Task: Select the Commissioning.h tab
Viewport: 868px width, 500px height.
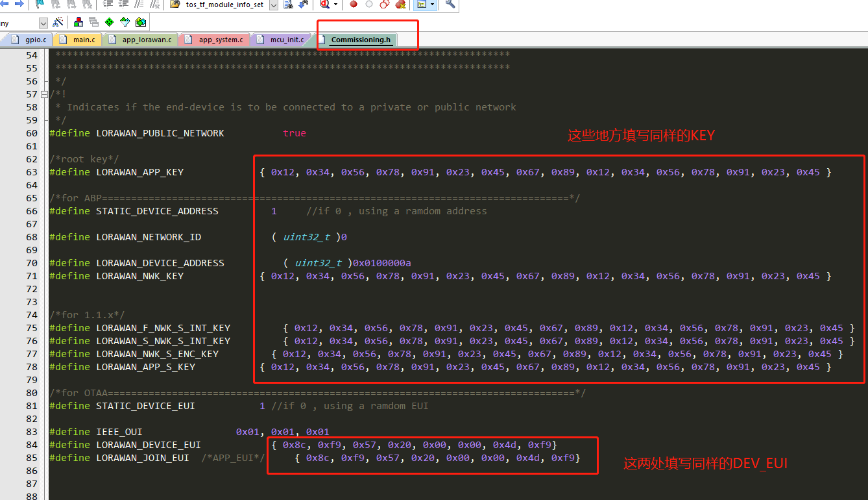Action: coord(356,40)
